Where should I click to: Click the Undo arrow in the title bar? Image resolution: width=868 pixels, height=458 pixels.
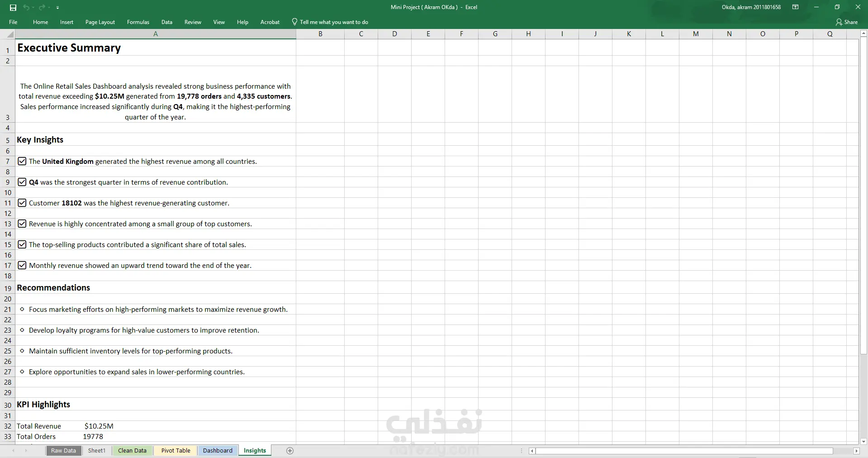coord(26,7)
